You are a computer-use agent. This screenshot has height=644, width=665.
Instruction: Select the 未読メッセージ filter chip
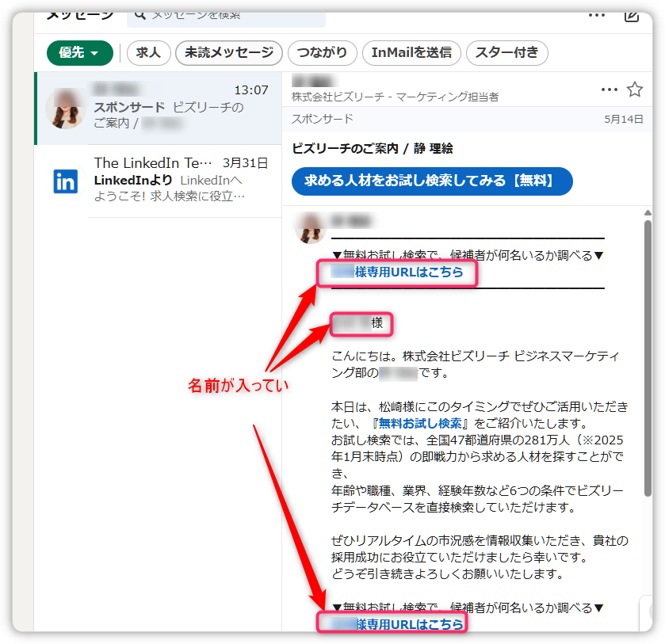click(229, 53)
